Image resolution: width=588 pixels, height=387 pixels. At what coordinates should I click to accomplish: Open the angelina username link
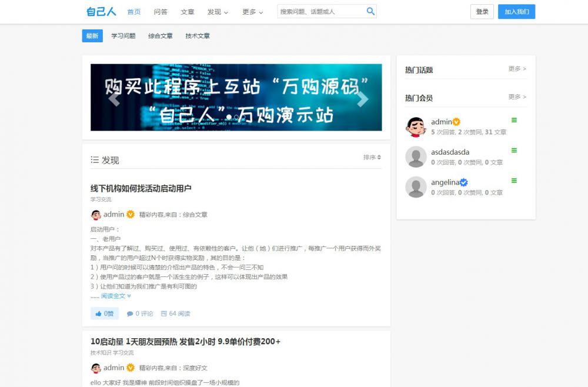(x=445, y=182)
